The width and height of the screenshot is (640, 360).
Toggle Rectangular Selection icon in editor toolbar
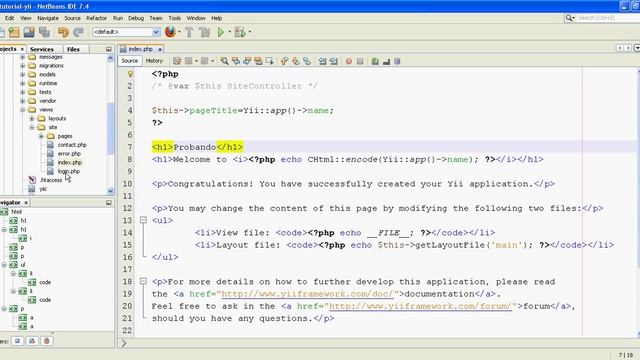[x=269, y=61]
